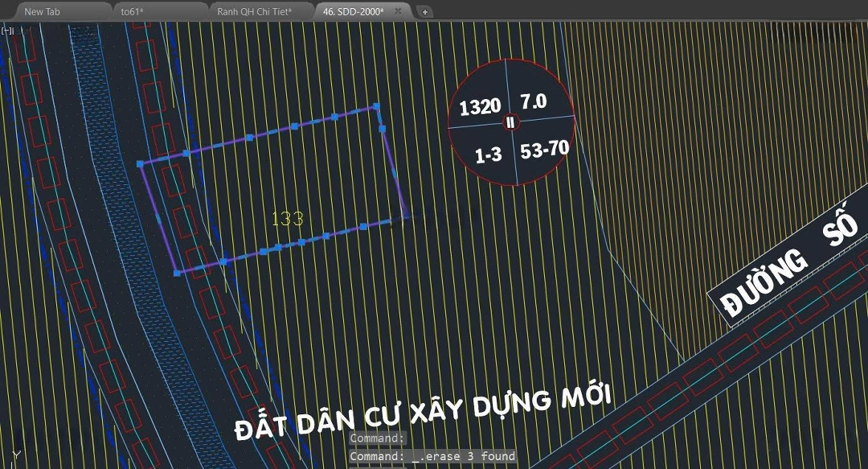
Task: Select the 46. SDD-2000* drawing tab
Action: (353, 12)
